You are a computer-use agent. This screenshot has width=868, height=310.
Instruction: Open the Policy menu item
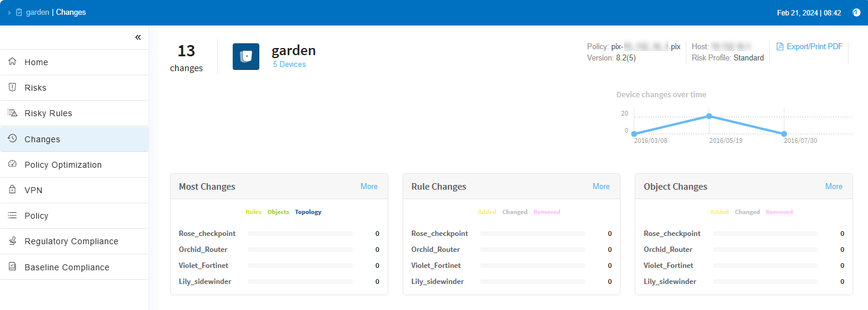36,216
